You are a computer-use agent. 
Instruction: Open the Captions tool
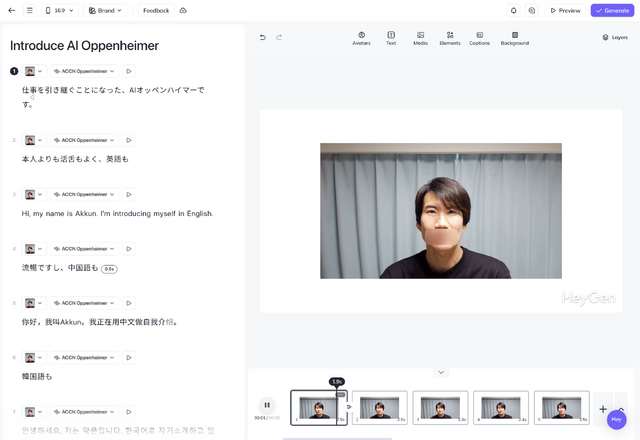(x=480, y=38)
